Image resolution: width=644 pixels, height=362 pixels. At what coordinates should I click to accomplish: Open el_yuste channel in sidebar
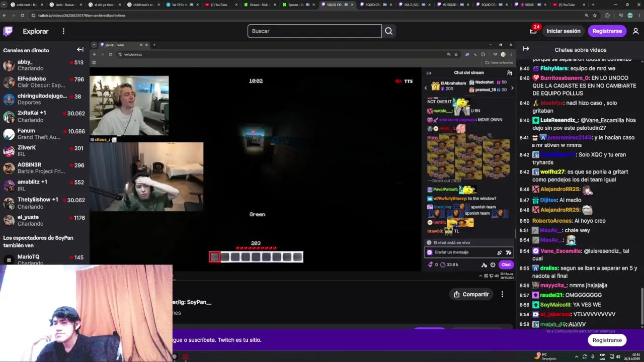[44, 220]
